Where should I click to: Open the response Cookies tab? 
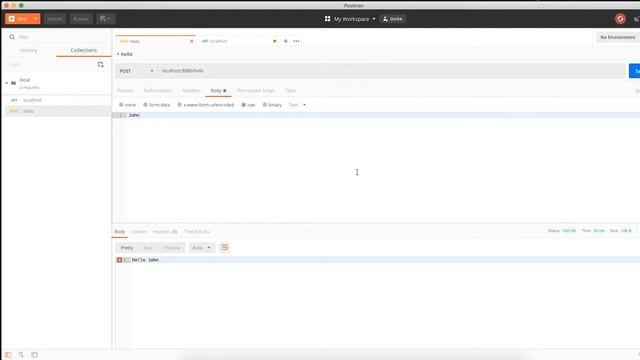click(x=139, y=231)
